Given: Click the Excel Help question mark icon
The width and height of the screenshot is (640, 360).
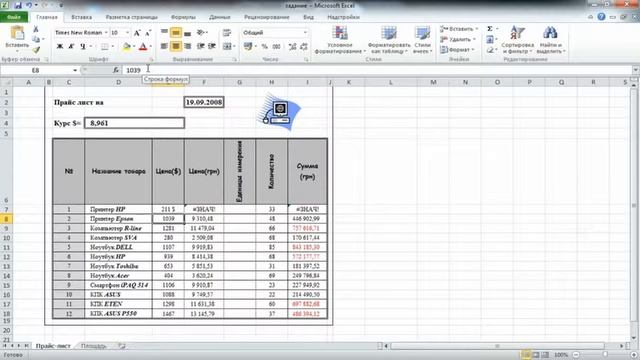Looking at the screenshot, I should pyautogui.click(x=601, y=17).
